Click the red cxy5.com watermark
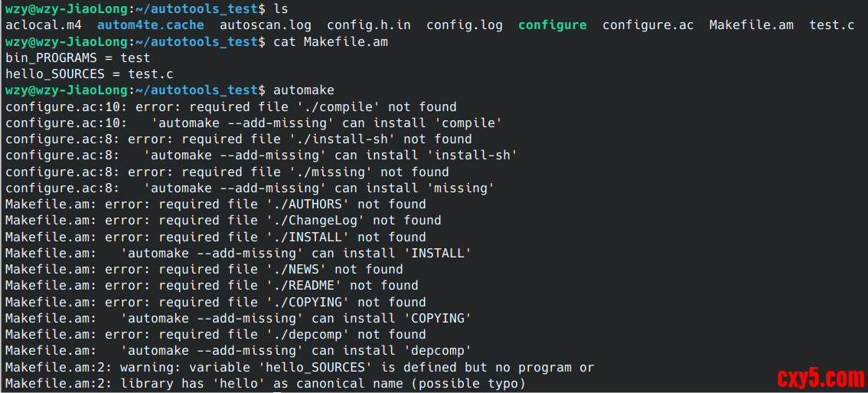The height and width of the screenshot is (393, 868). pos(820,378)
